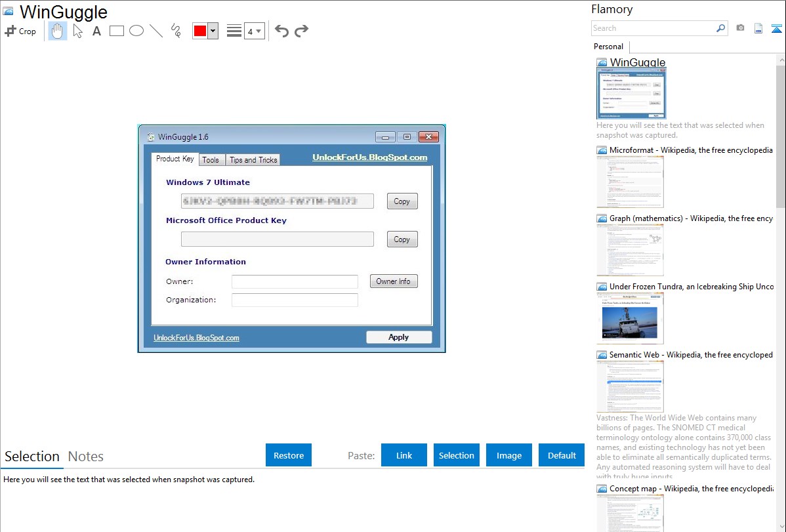This screenshot has height=532, width=786.
Task: Click the red color swatch
Action: 200,31
